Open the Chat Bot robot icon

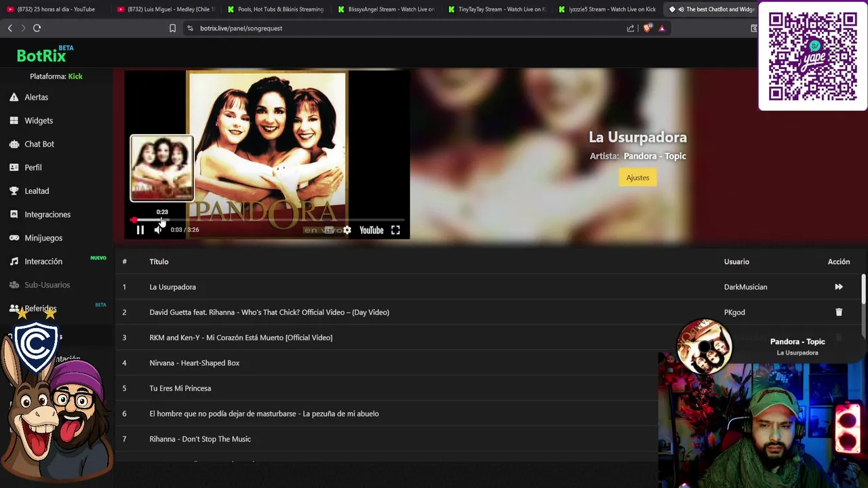coord(14,144)
